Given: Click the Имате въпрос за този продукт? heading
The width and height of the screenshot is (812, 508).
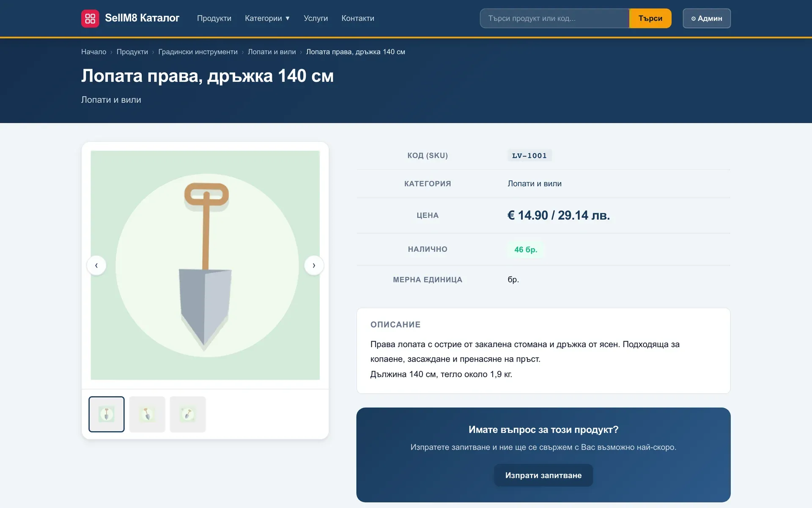Looking at the screenshot, I should pyautogui.click(x=543, y=430).
